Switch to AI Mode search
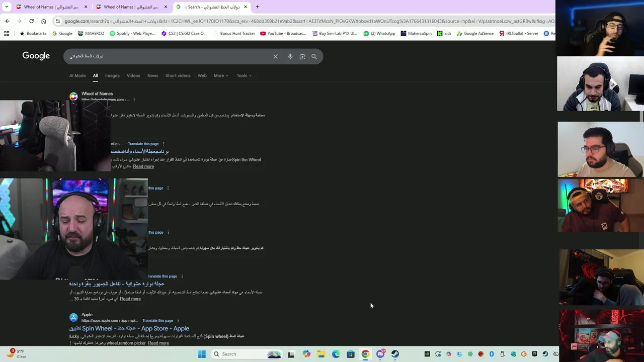The width and height of the screenshot is (644, 362). point(77,75)
